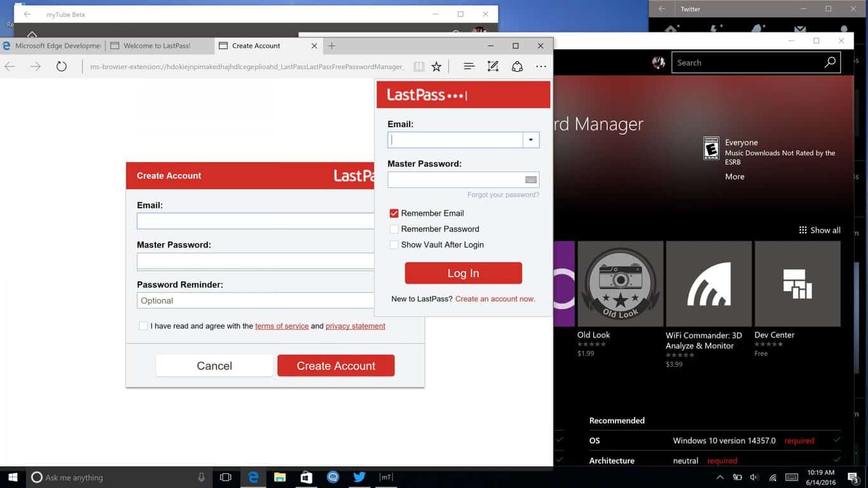This screenshot has width=868, height=488.
Task: Open Windows Start menu
Action: pyautogui.click(x=13, y=477)
